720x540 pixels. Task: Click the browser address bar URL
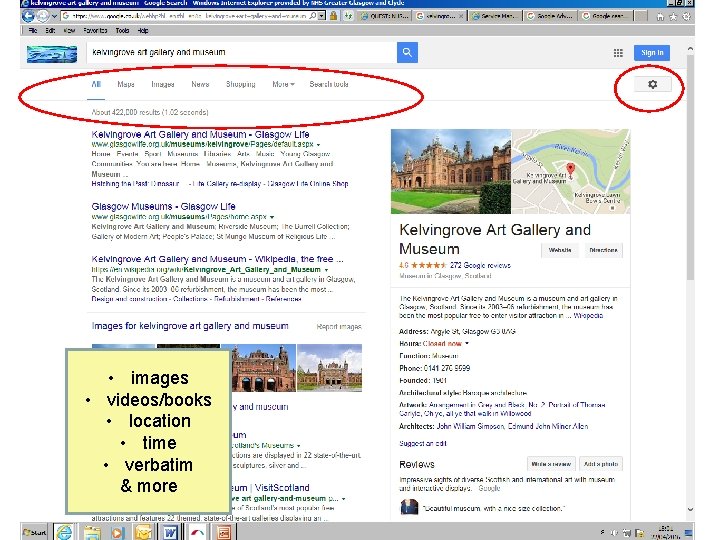click(x=189, y=16)
